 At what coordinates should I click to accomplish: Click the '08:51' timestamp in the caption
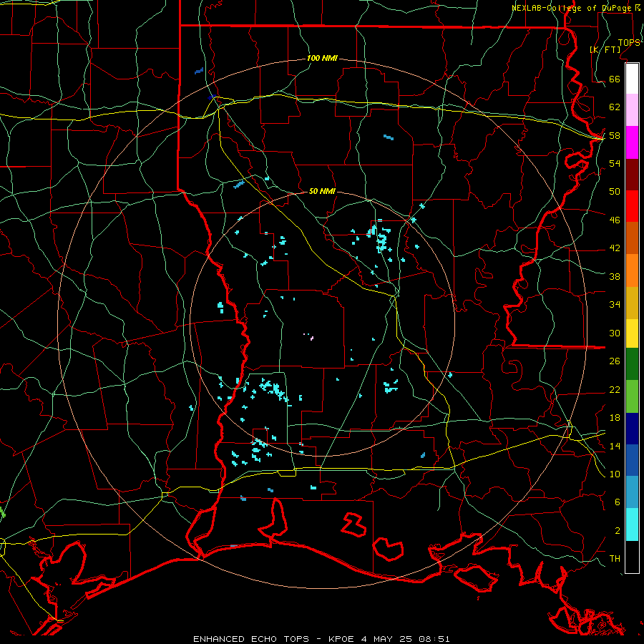pyautogui.click(x=434, y=639)
